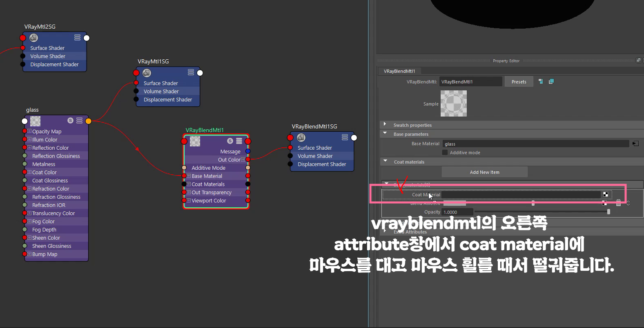Screen dimensions: 644x328
Task: Toggle the solo icon on glass node
Action: [x=70, y=121]
